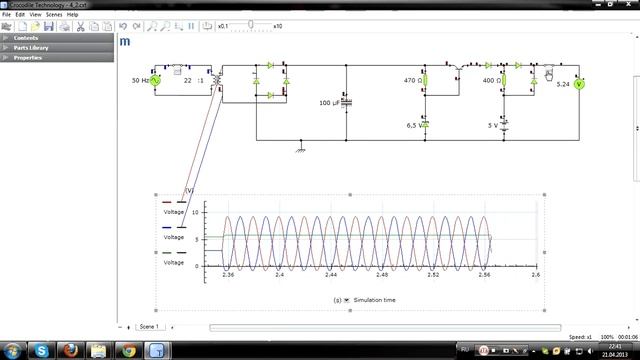
Task: Open the Edit menu
Action: pyautogui.click(x=20, y=15)
